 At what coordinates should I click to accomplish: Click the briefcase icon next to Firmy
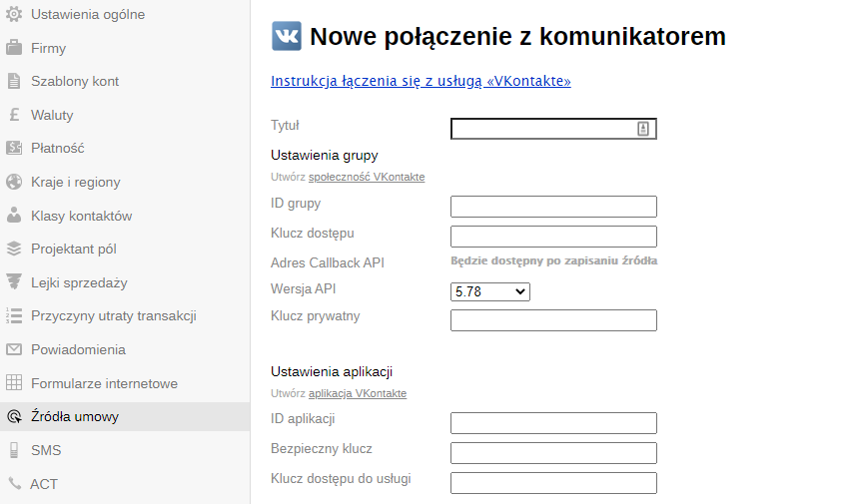(x=14, y=48)
